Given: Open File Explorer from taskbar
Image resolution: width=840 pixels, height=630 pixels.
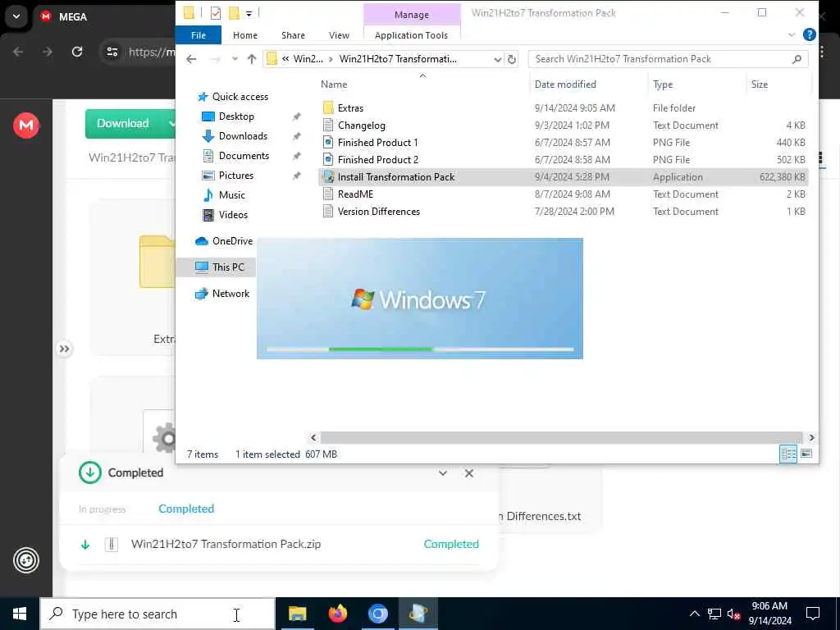Looking at the screenshot, I should tap(297, 614).
